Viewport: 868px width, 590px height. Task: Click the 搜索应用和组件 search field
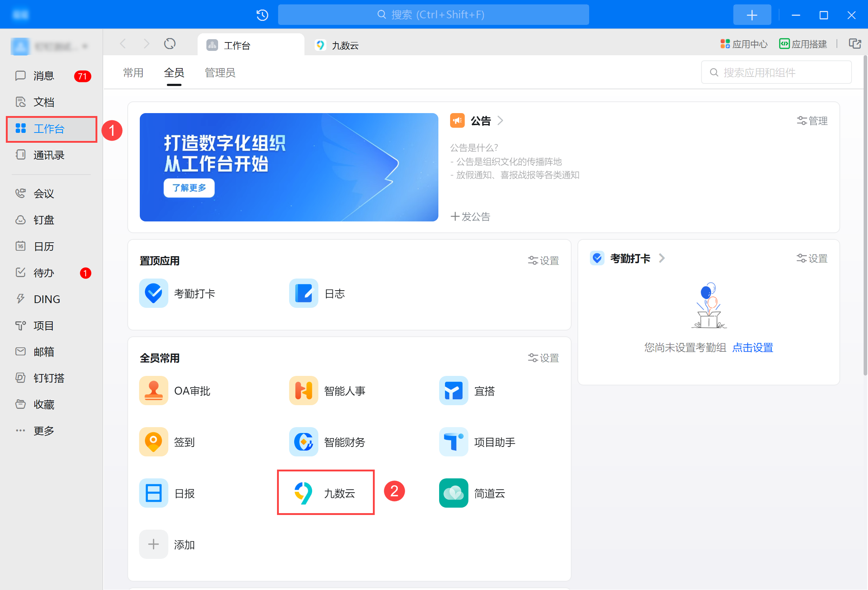click(x=776, y=72)
